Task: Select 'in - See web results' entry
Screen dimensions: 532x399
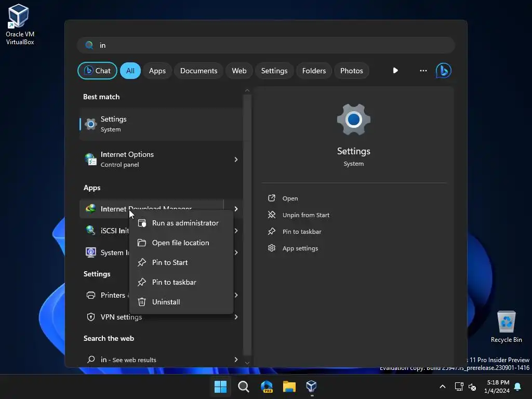Action: click(x=161, y=360)
